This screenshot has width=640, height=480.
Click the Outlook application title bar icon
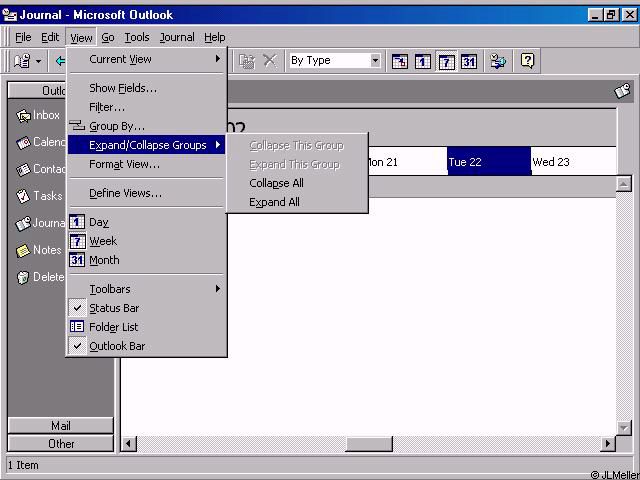point(9,15)
